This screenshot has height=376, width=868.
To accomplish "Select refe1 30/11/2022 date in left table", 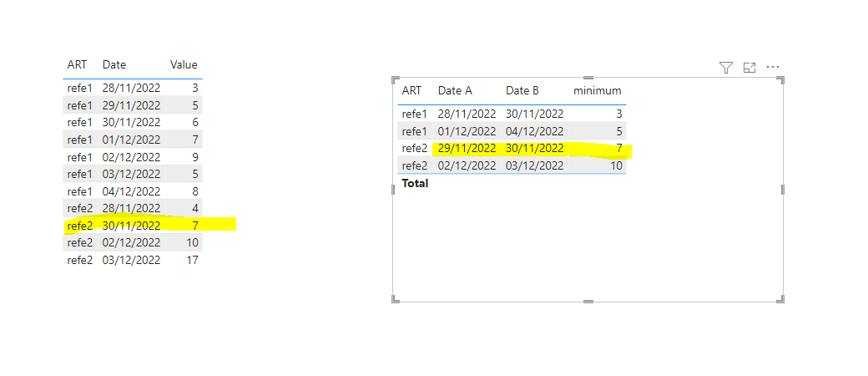I will coord(132,122).
